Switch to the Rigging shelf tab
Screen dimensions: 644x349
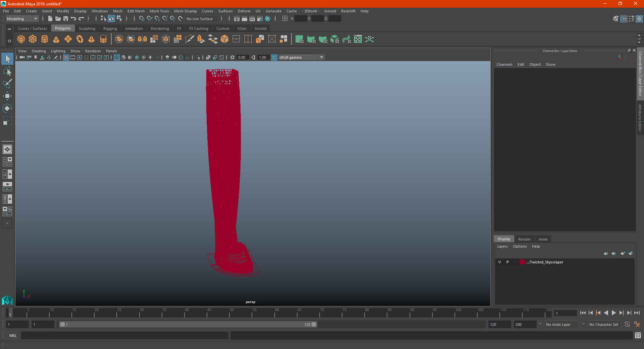pyautogui.click(x=110, y=29)
